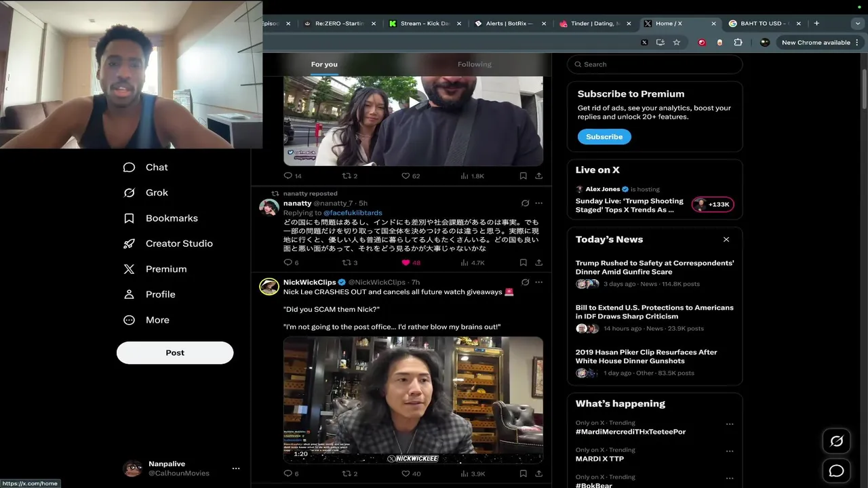Open the nanatty post's more options
Image resolution: width=868 pixels, height=488 pixels.
(x=538, y=203)
